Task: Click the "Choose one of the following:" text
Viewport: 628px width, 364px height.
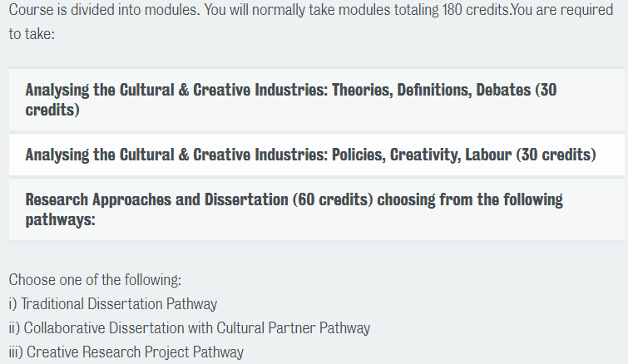Action: pyautogui.click(x=95, y=280)
